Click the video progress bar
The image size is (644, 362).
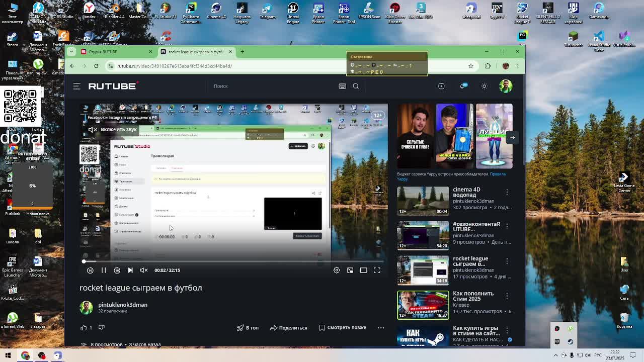(233, 261)
